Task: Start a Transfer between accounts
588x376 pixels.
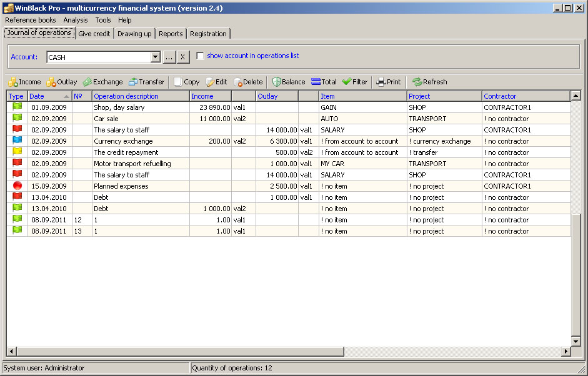Action: pyautogui.click(x=146, y=82)
